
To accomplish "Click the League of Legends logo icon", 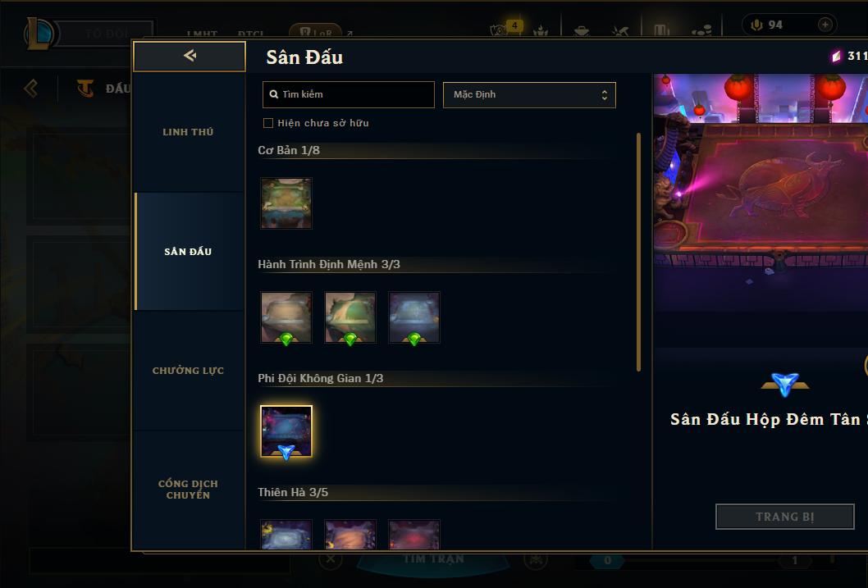I will [39, 33].
